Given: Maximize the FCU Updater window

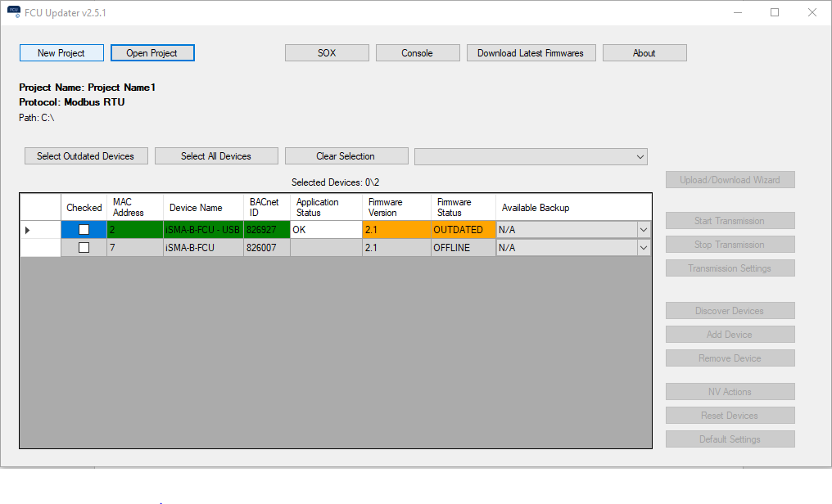Looking at the screenshot, I should click(775, 12).
